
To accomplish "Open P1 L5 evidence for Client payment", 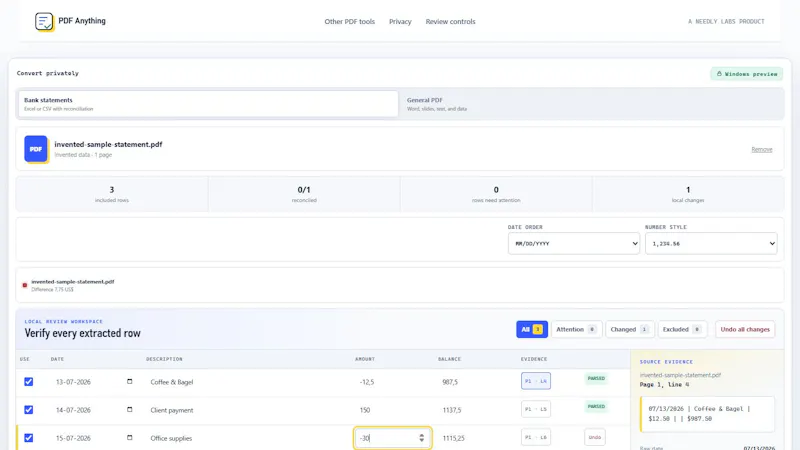I will 536,409.
